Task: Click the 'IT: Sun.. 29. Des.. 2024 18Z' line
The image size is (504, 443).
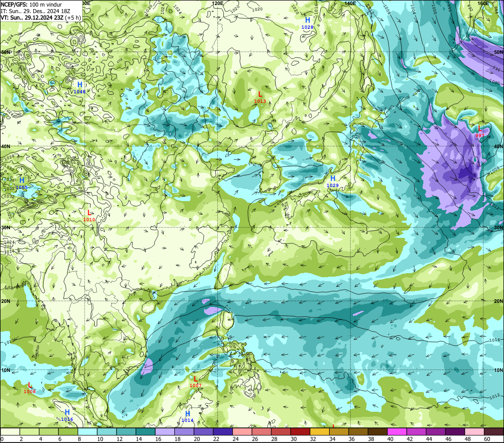Action: (35, 11)
